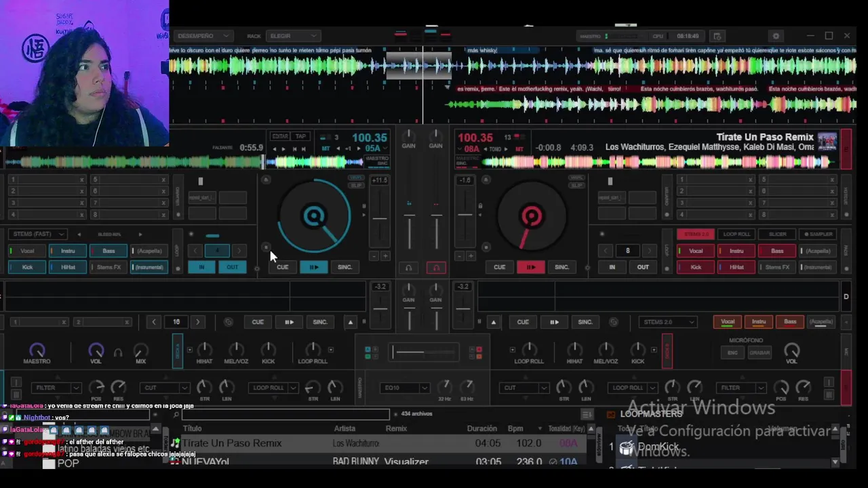Delete hot cue 5 on right deck
The width and height of the screenshot is (868, 488).
tap(832, 180)
